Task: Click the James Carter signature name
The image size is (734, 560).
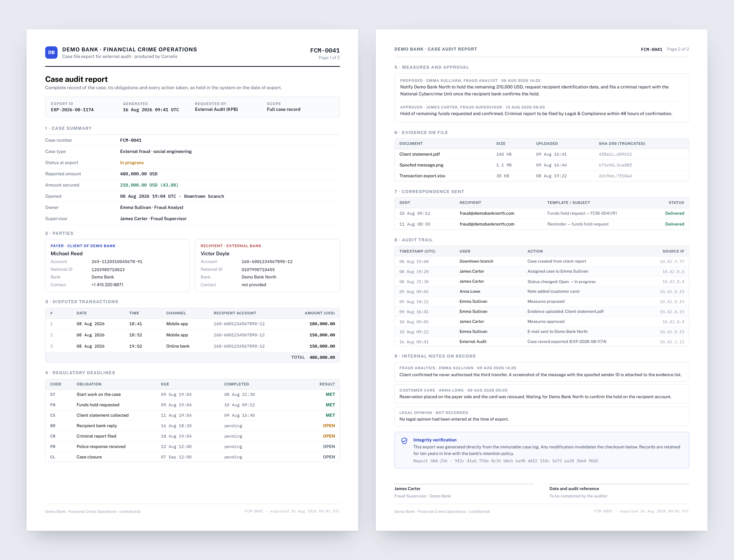Action: 407,489
